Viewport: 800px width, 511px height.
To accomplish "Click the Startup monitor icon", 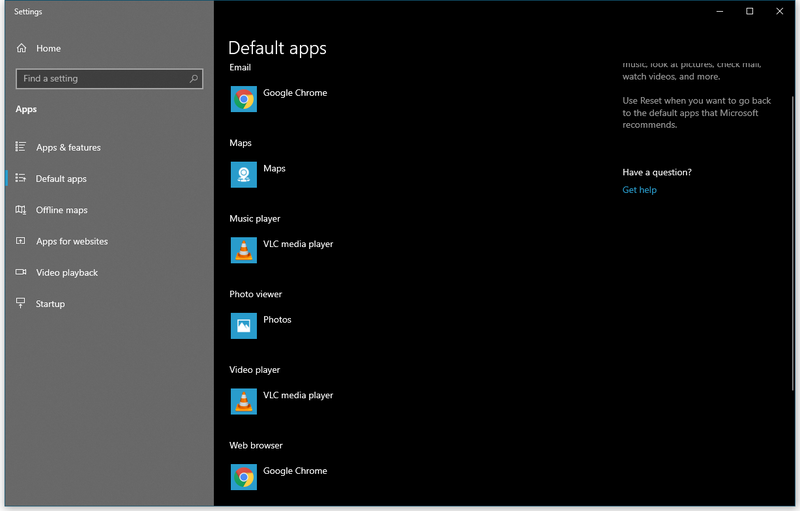I will pos(20,303).
